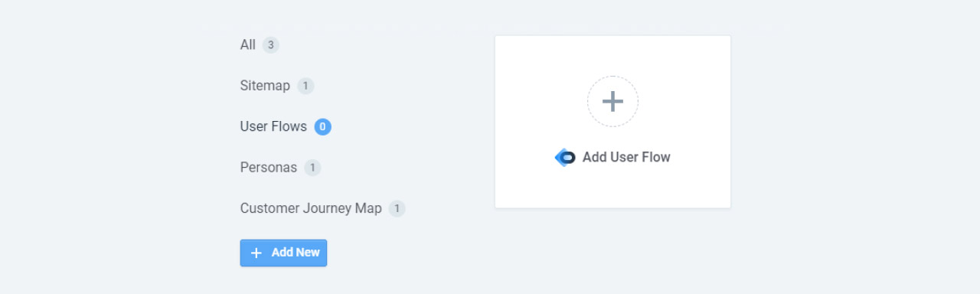Click the Add New button text
This screenshot has height=294, width=980.
296,253
